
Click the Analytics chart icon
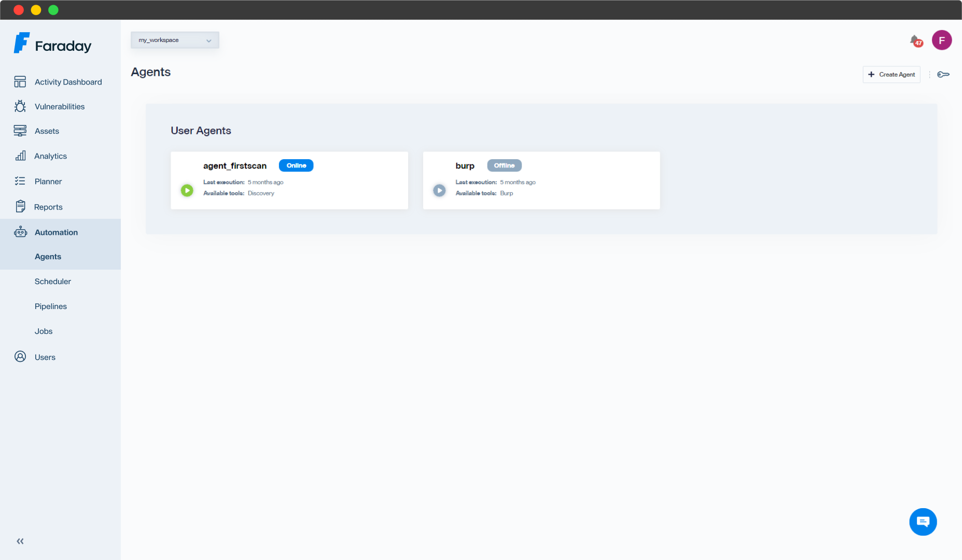[x=20, y=156]
